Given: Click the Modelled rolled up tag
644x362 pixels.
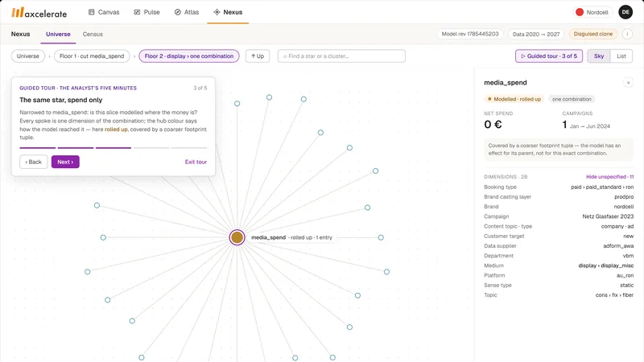Looking at the screenshot, I should click(514, 99).
